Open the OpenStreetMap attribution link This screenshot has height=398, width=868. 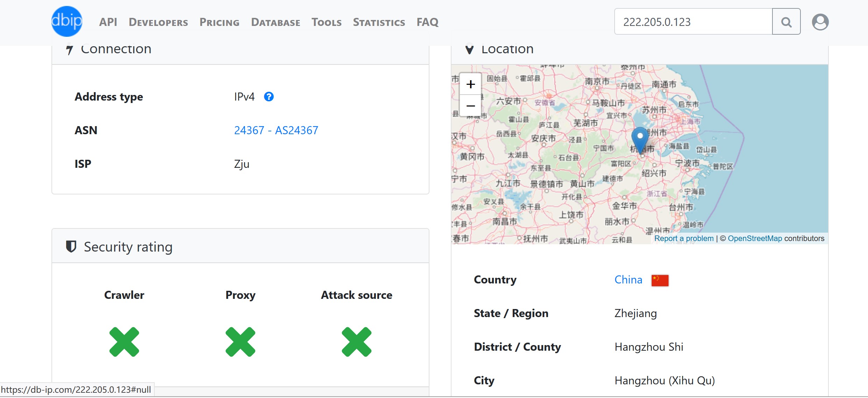coord(755,239)
